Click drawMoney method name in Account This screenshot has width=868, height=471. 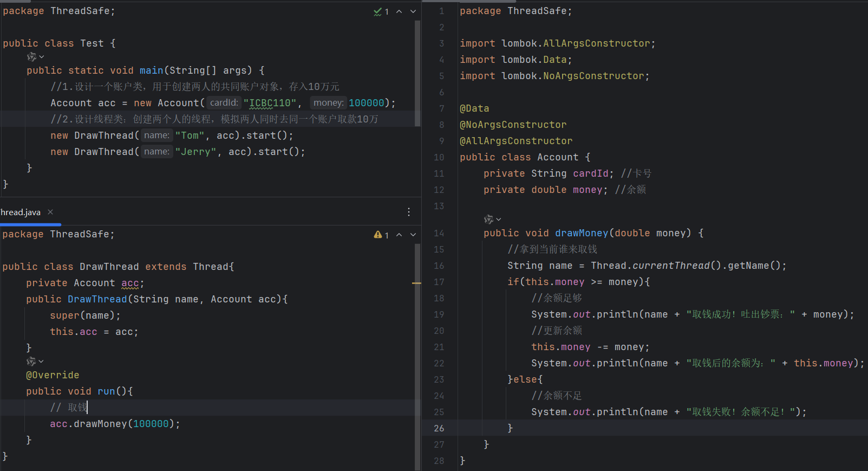pyautogui.click(x=582, y=233)
